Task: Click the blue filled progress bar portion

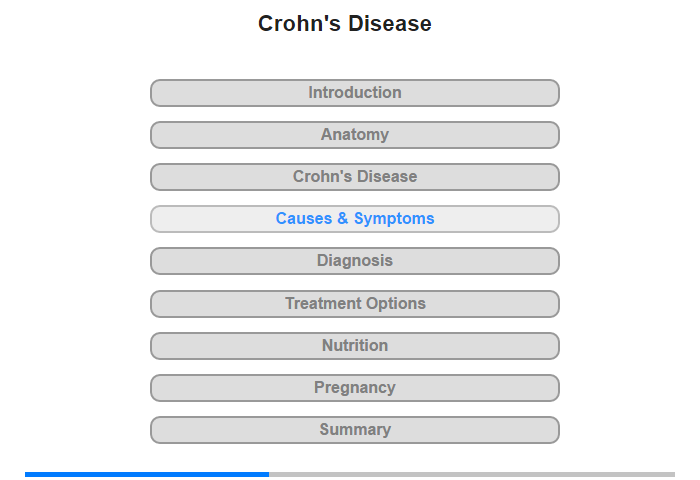Action: point(147,474)
